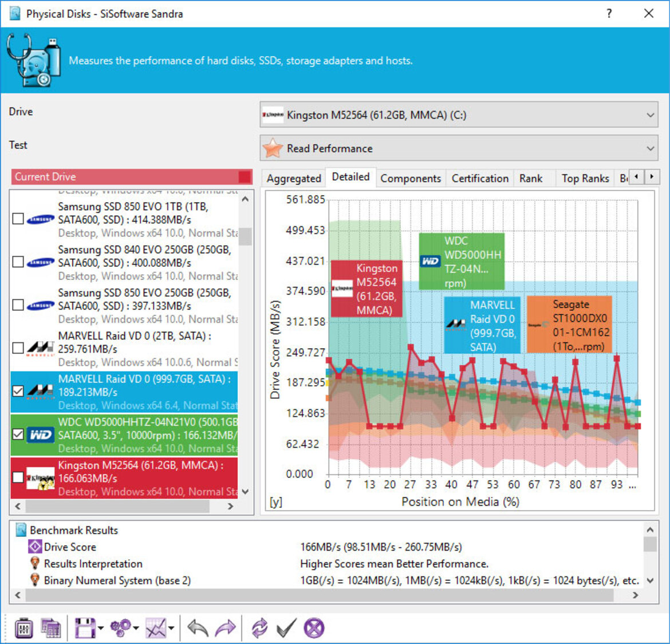
Task: Go back with the left curved arrow
Action: (x=198, y=628)
